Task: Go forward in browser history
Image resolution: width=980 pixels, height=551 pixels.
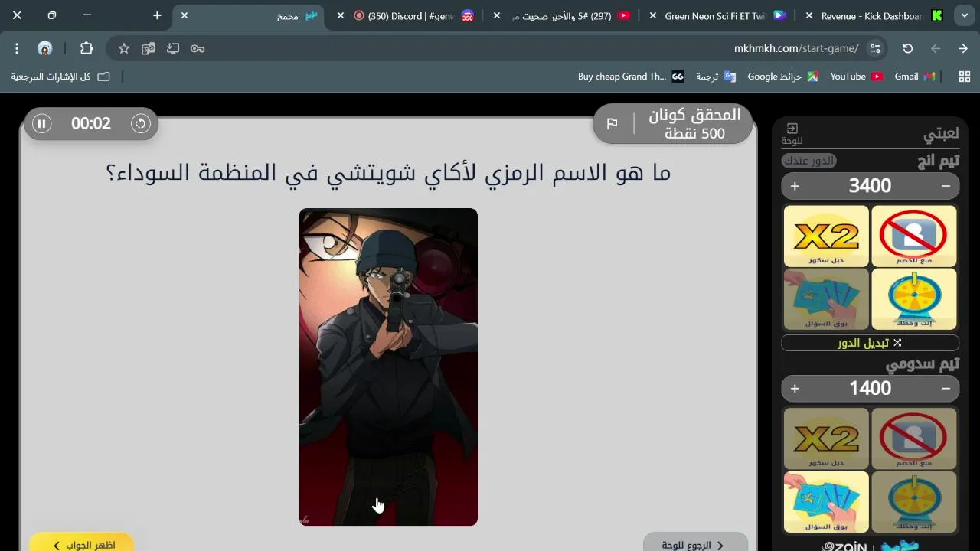Action: pyautogui.click(x=936, y=48)
